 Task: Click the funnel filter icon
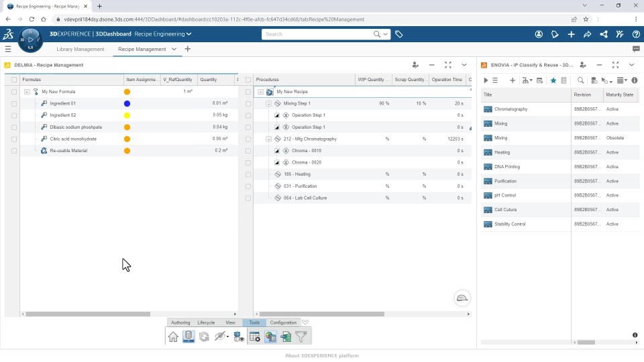tap(301, 337)
